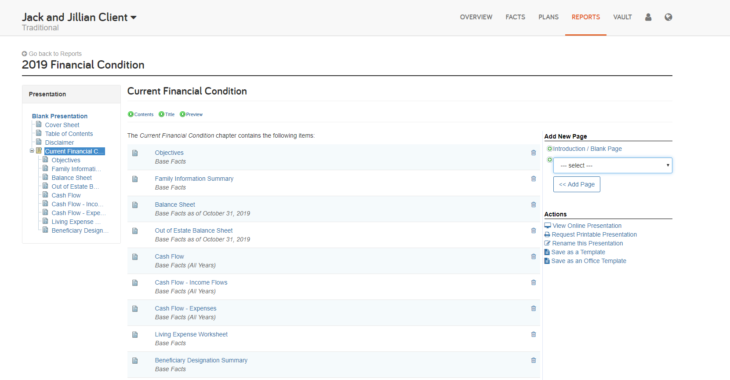Open Living Expense Worksheet link in list
This screenshot has width=730, height=380.
(191, 334)
